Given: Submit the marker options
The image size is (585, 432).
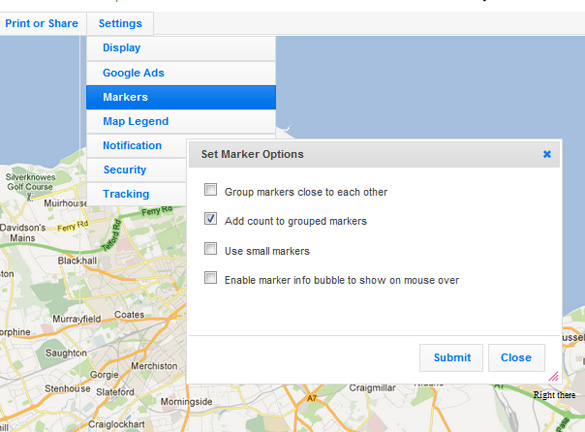Looking at the screenshot, I should coord(451,358).
